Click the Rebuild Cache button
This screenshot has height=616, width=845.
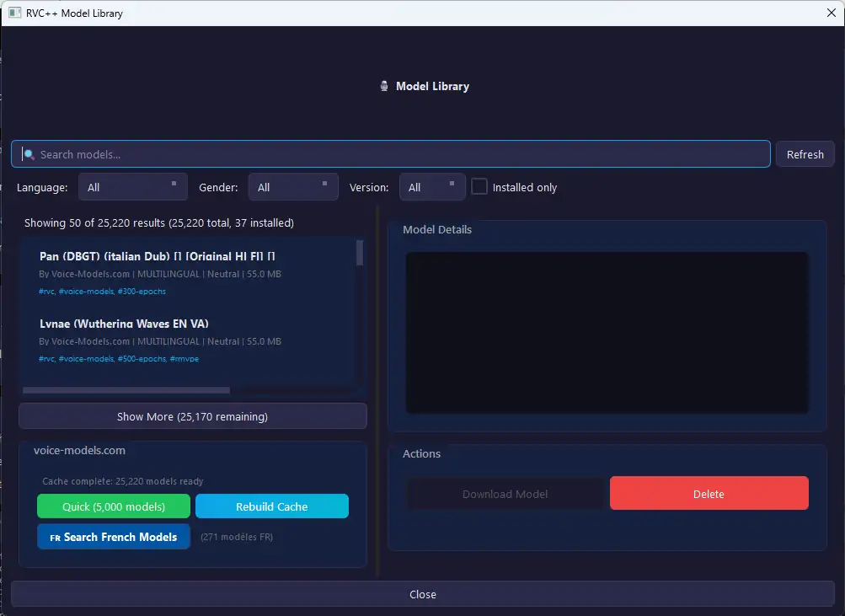[x=271, y=506]
